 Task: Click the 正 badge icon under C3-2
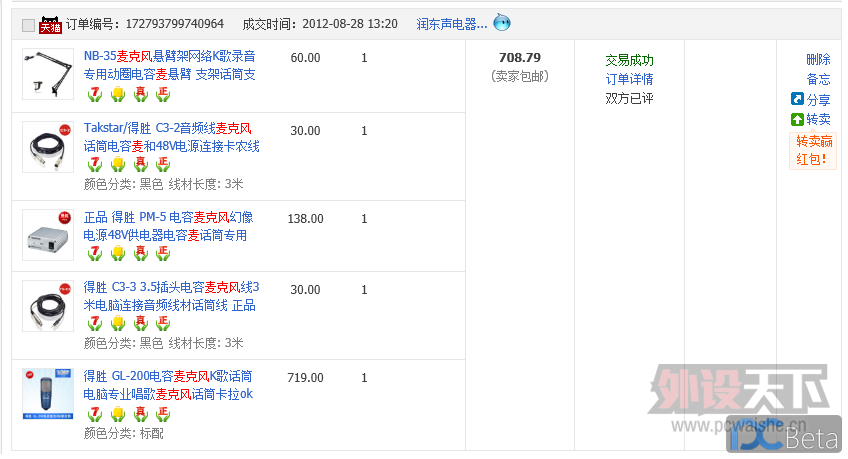point(163,164)
